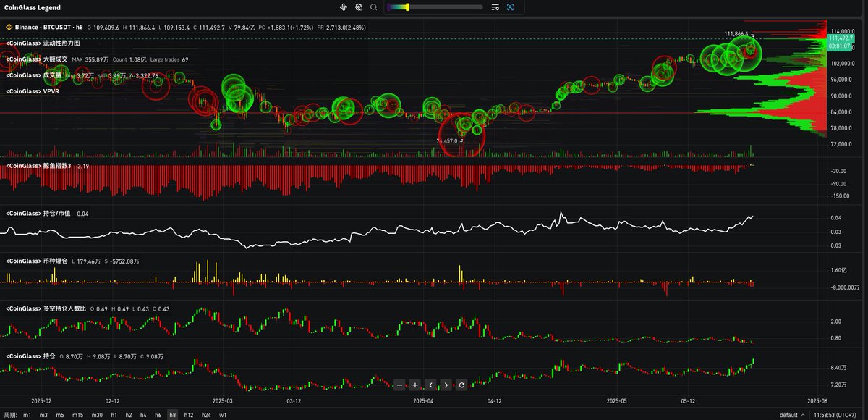Click the 2025-04 date axis label
This screenshot has height=420, width=868.
coord(422,400)
